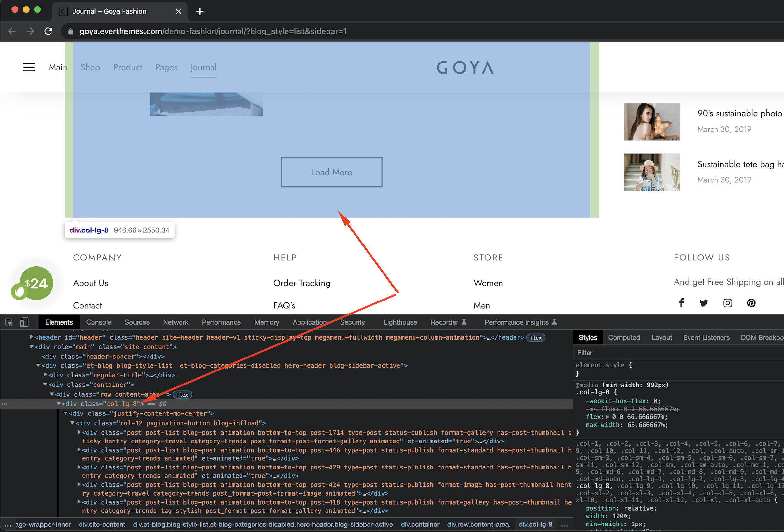The image size is (784, 532).
Task: Open the Instagram social icon
Action: [x=728, y=303]
